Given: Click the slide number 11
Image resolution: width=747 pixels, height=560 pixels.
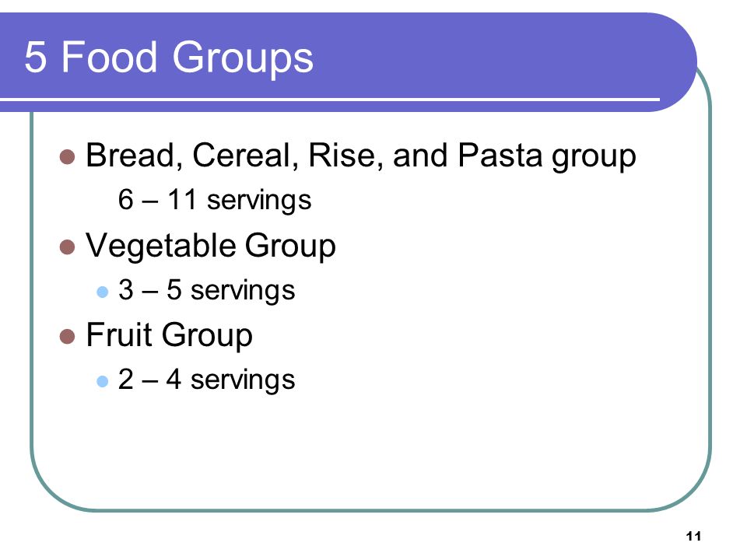Looking at the screenshot, I should pos(693,536).
